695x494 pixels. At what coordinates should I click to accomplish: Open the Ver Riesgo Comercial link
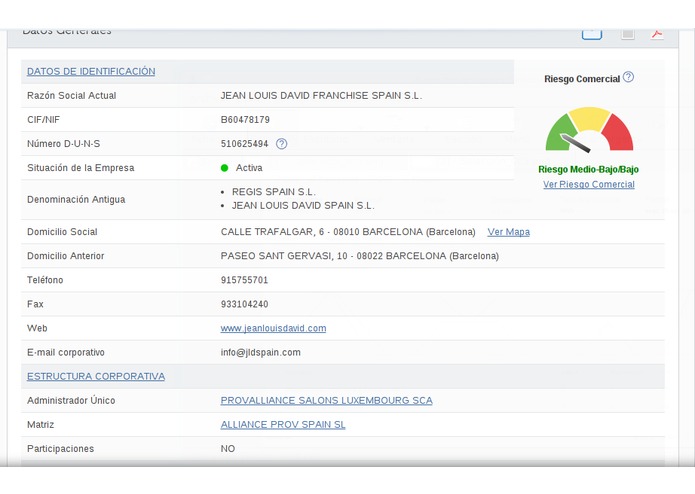pyautogui.click(x=589, y=184)
